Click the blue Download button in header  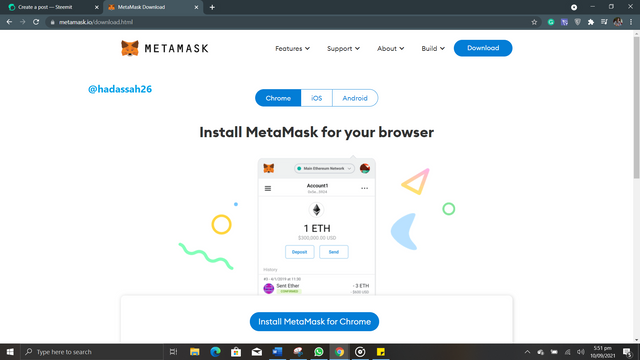(483, 48)
